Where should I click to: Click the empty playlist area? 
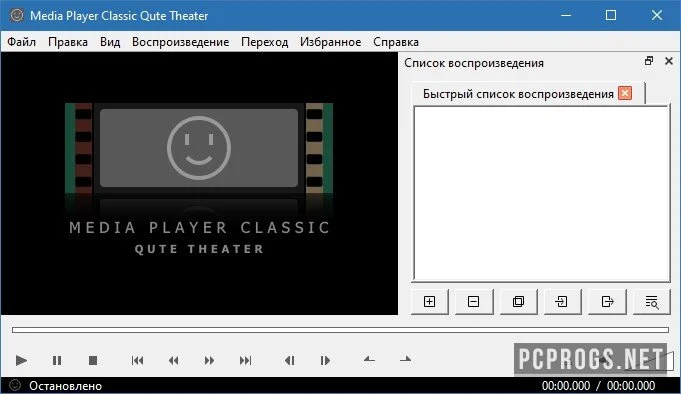point(542,193)
